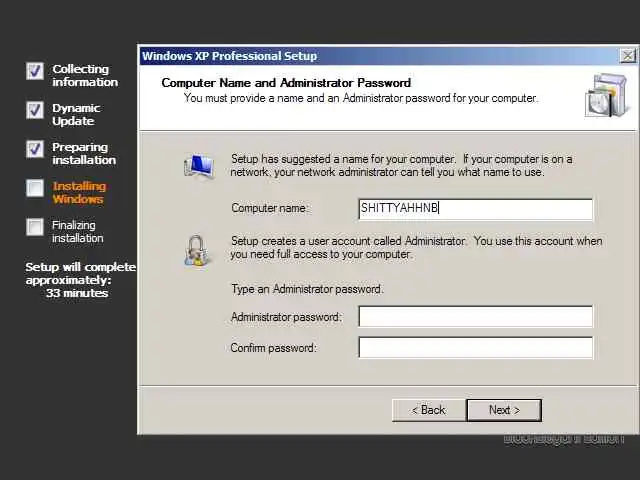
Task: Click the 'Type an Administrator password.' text
Action: tap(307, 289)
